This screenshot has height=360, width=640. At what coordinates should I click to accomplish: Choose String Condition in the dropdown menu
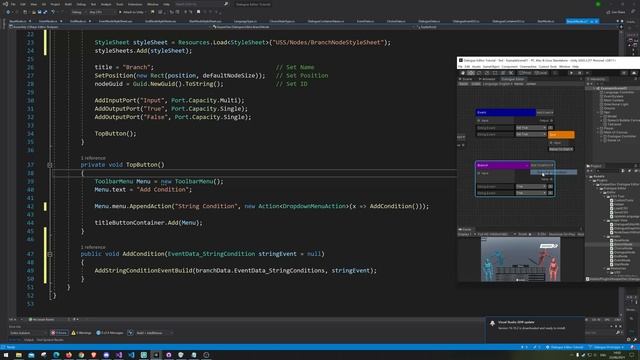(x=553, y=172)
